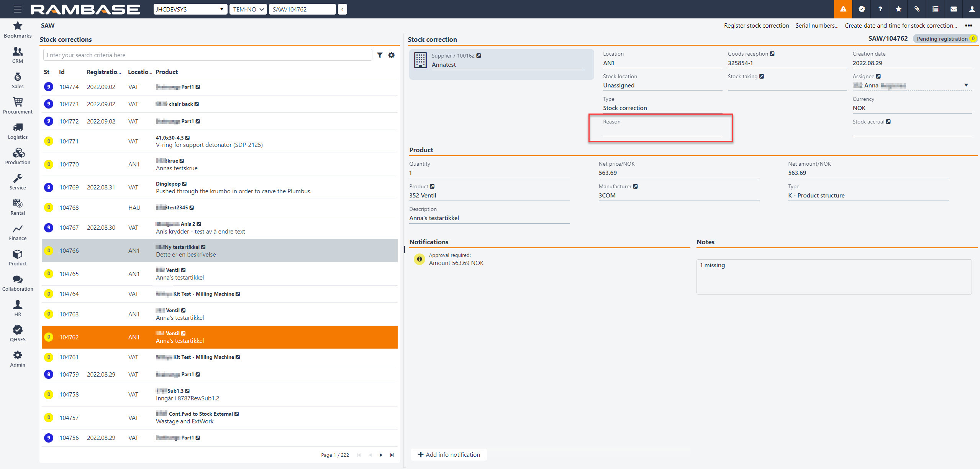Open Goods reception link arrow icon
The height and width of the screenshot is (469, 980).
coord(772,54)
